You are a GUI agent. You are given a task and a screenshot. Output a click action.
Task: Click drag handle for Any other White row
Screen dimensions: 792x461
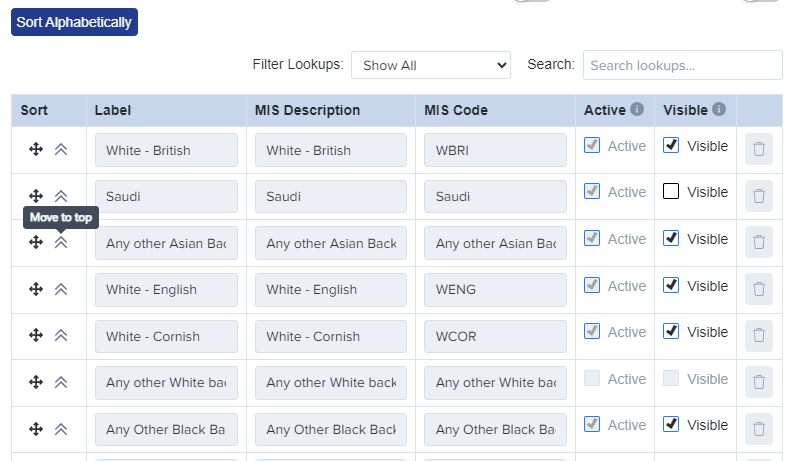[36, 382]
